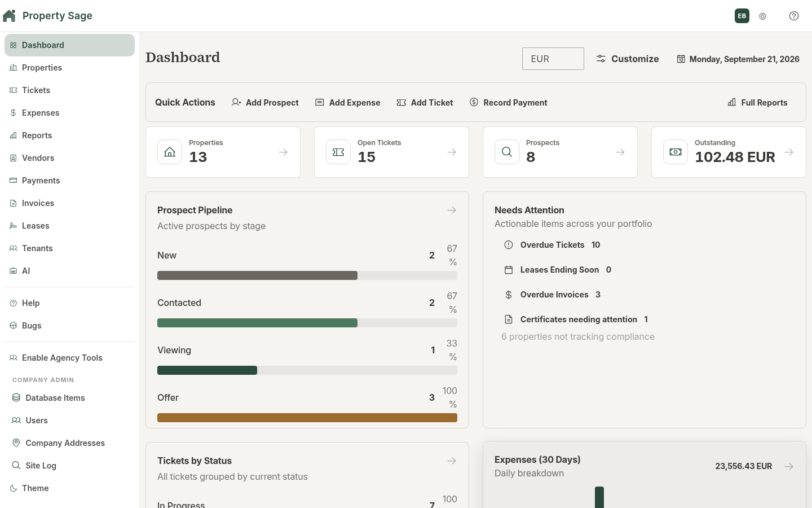Click the Offer stage progress bar
Viewport: 812px width, 508px height.
coord(307,418)
